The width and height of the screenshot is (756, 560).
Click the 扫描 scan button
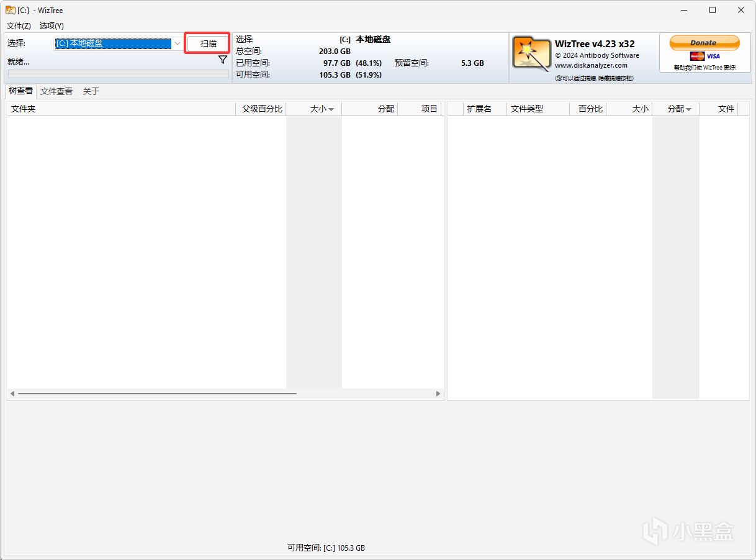tap(209, 43)
